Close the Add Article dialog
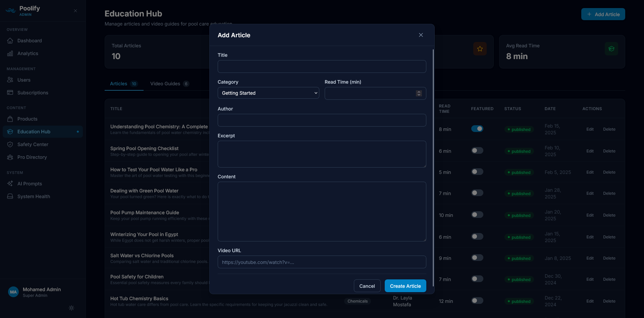The width and height of the screenshot is (644, 318). [421, 35]
